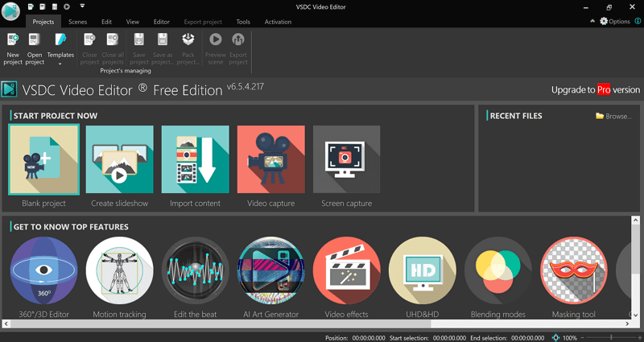Click the Upgrade to Pro version link
The image size is (644, 342).
pos(596,90)
